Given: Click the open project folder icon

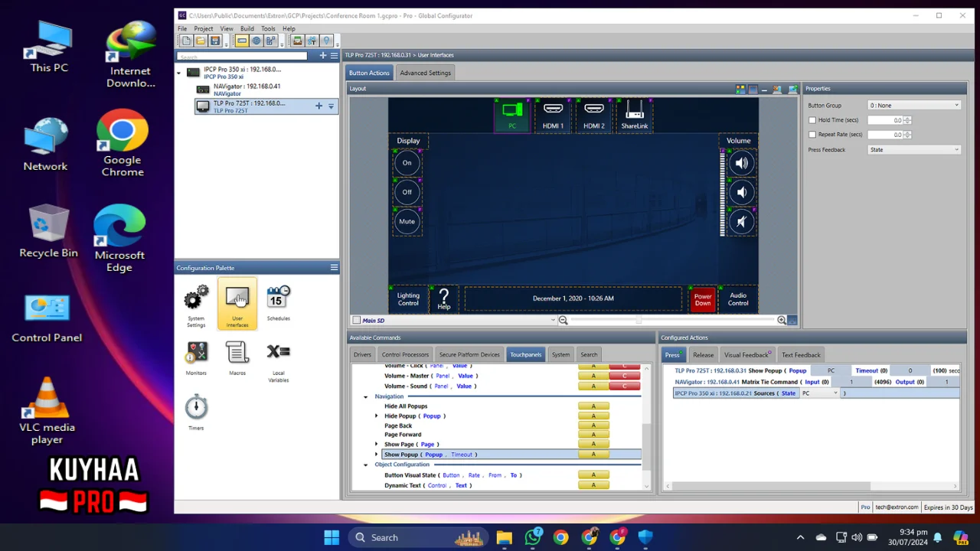Looking at the screenshot, I should [x=201, y=41].
